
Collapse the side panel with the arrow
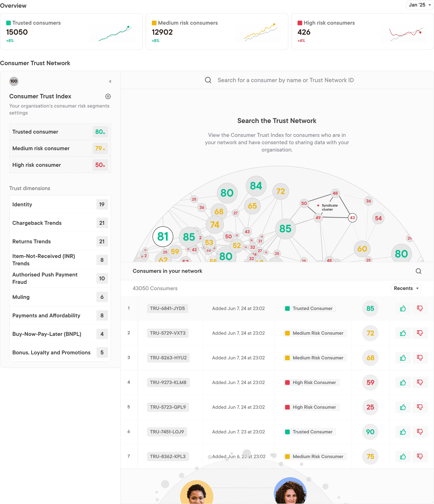point(110,81)
